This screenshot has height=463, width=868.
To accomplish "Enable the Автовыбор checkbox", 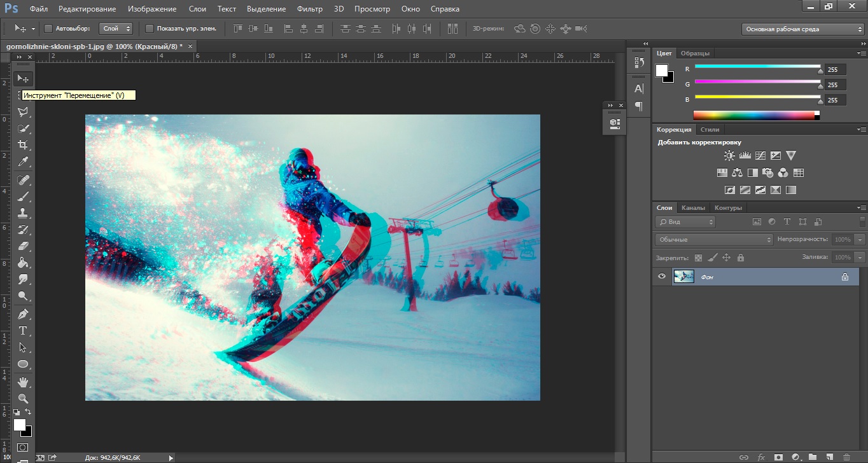I will (x=48, y=29).
